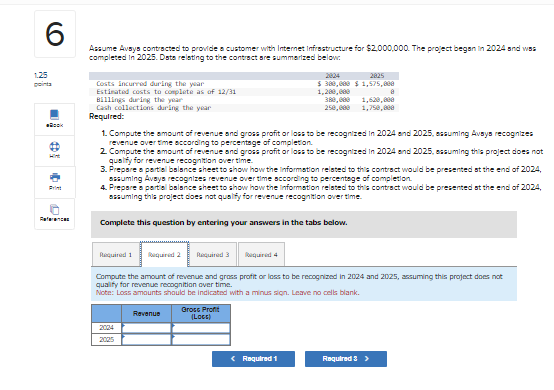Go back with the blue Required 1 button

253,359
